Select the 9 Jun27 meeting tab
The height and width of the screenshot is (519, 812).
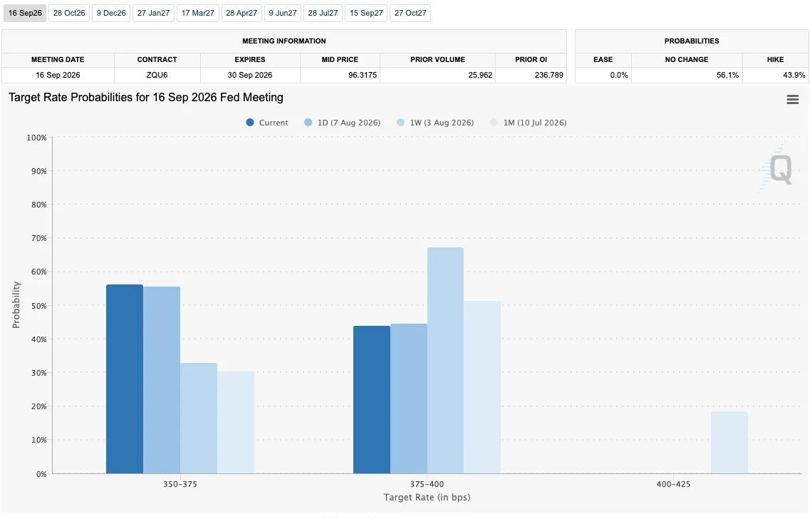283,13
